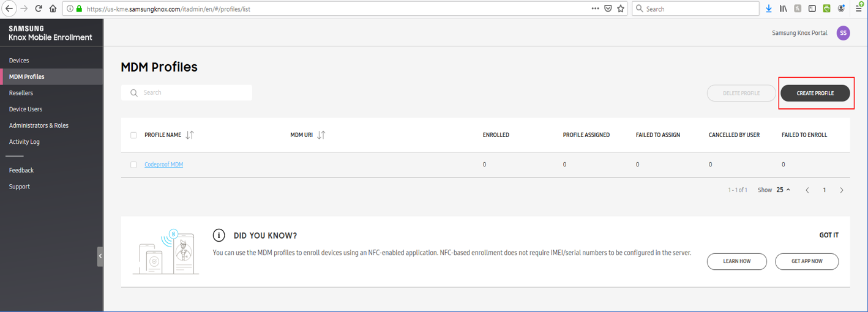Viewport: 868px width, 312px height.
Task: Click the Learn How button
Action: pos(737,261)
